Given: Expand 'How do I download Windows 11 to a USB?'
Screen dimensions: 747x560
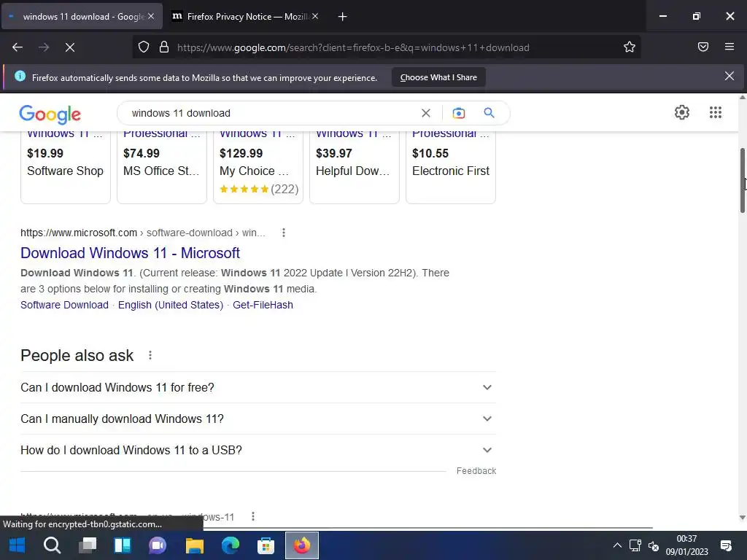Looking at the screenshot, I should (x=258, y=451).
